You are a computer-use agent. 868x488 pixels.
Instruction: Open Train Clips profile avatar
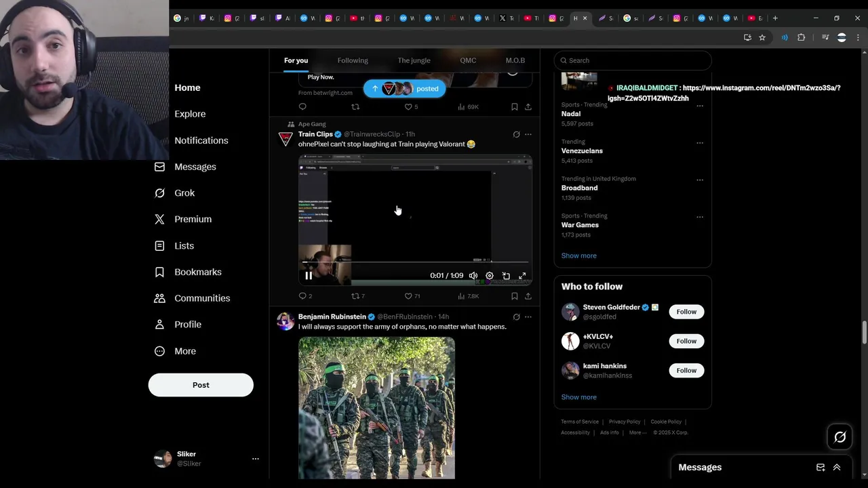coord(285,139)
